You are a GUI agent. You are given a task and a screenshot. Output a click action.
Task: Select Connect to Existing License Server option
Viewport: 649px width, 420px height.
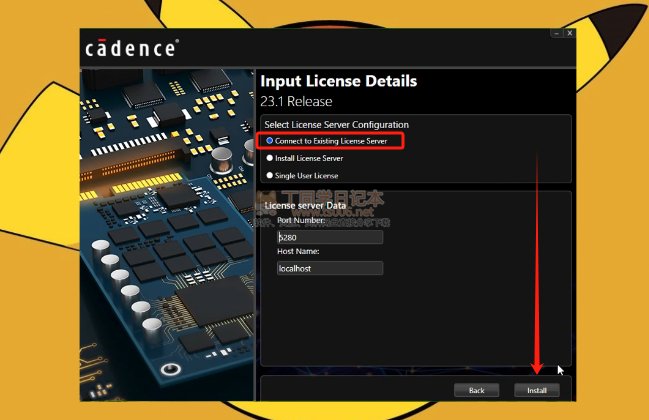(x=270, y=141)
